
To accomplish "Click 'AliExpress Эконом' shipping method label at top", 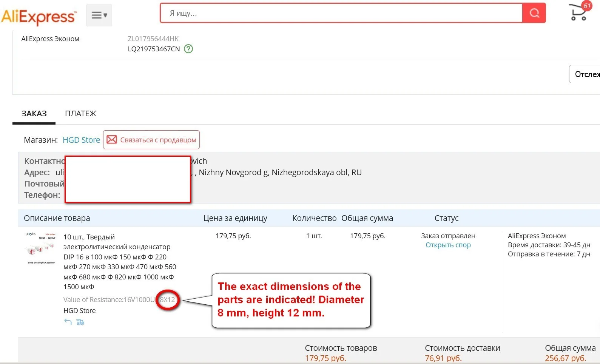I will click(x=50, y=39).
